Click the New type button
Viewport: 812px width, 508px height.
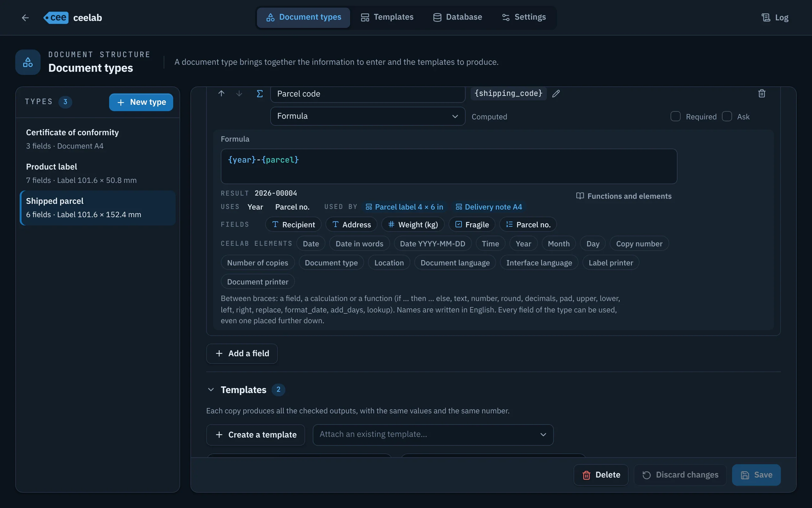click(141, 102)
